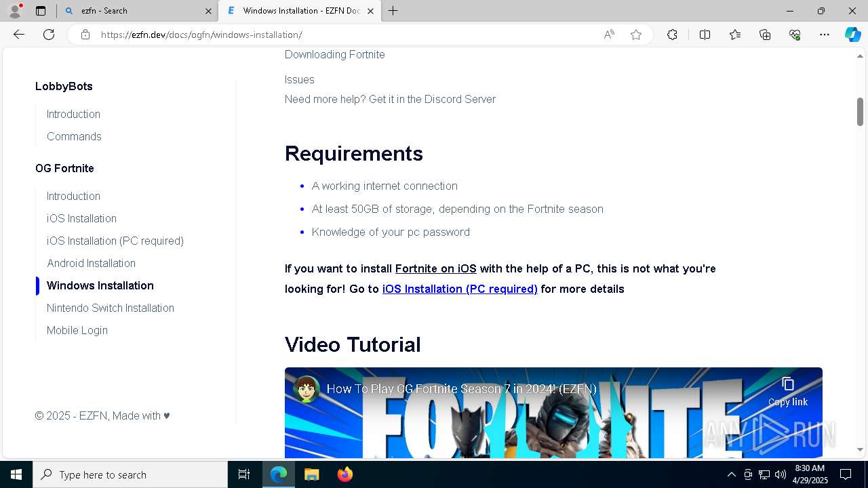Click the OG Fortnite sidebar heading
Screen dimensions: 868x488
[x=64, y=168]
